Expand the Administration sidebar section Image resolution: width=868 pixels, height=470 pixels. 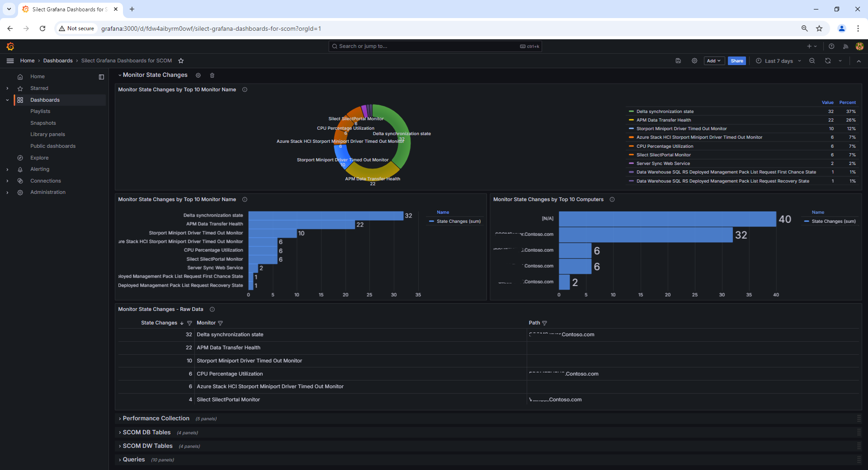pos(7,193)
